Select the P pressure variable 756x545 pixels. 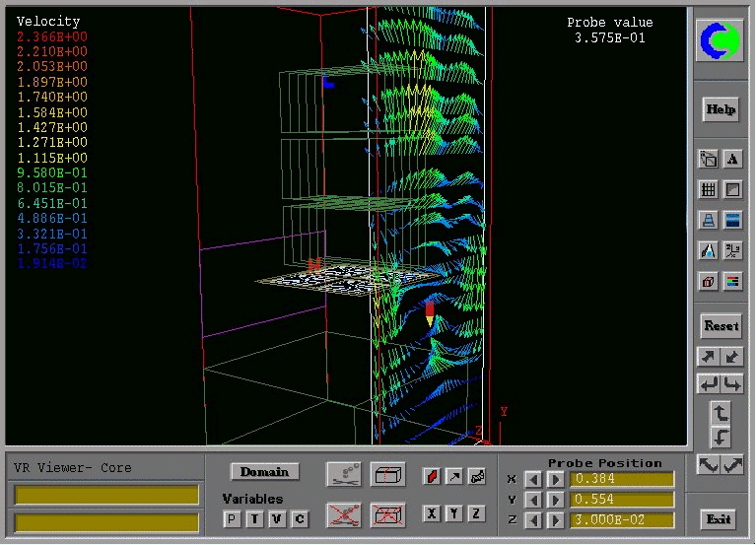click(x=232, y=519)
